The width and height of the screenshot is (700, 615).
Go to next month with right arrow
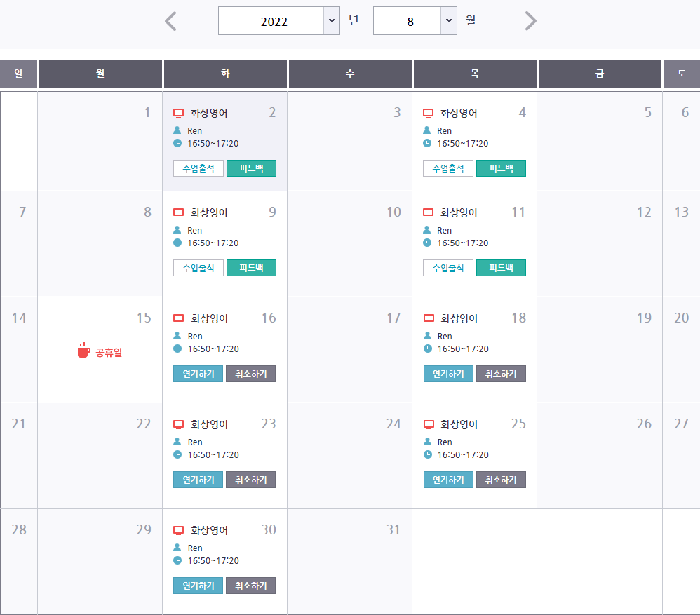click(530, 21)
